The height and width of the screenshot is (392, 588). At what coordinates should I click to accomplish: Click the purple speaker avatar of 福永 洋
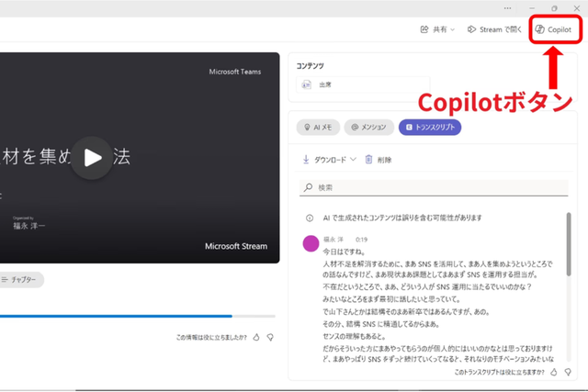tap(311, 244)
